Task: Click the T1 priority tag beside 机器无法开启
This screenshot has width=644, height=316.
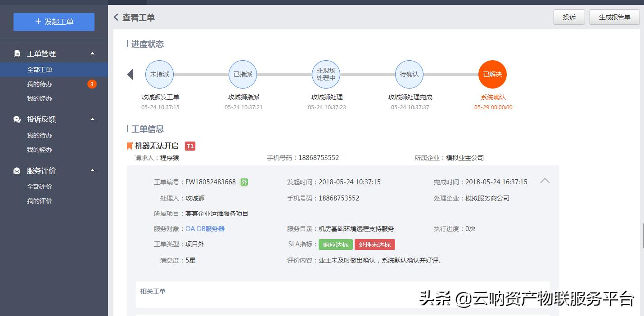Action: [x=189, y=146]
